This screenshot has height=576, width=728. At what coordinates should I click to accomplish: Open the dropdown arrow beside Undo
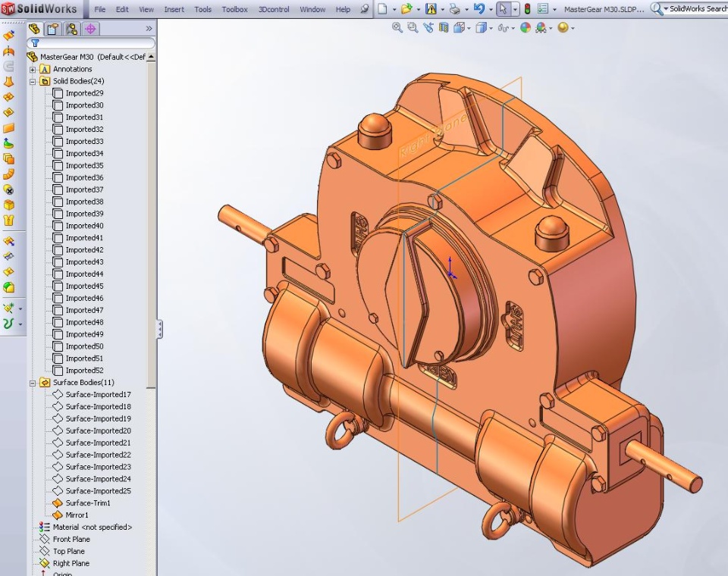491,9
